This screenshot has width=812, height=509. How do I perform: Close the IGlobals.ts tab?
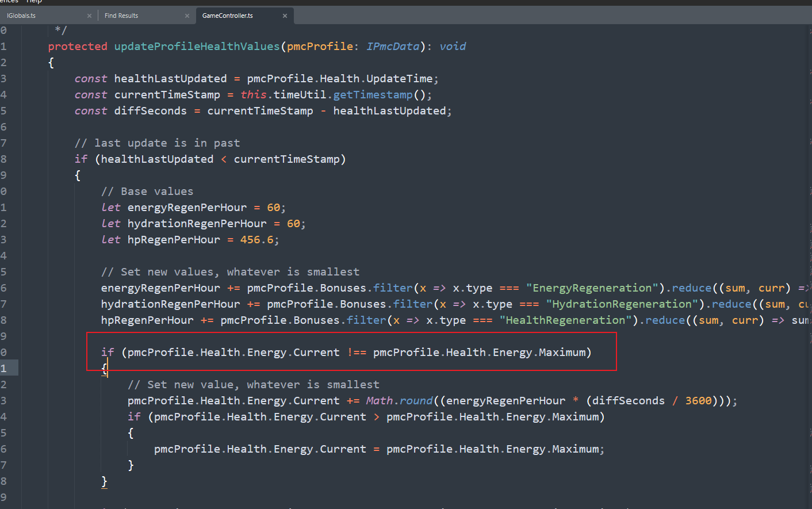89,16
